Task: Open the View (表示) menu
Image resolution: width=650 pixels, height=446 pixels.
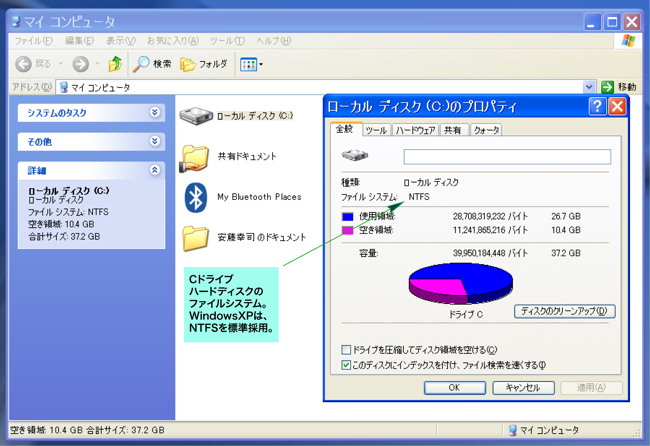Action: point(121,41)
